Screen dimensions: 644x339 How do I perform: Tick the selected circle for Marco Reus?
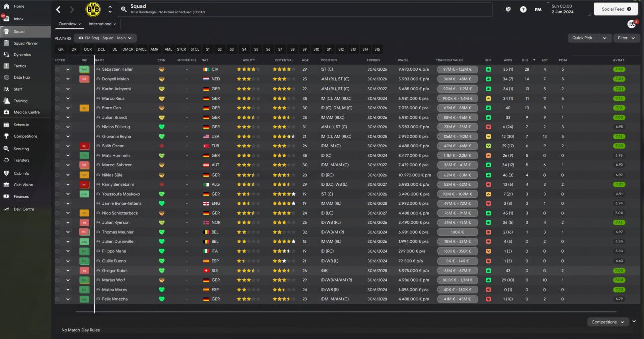pos(57,98)
